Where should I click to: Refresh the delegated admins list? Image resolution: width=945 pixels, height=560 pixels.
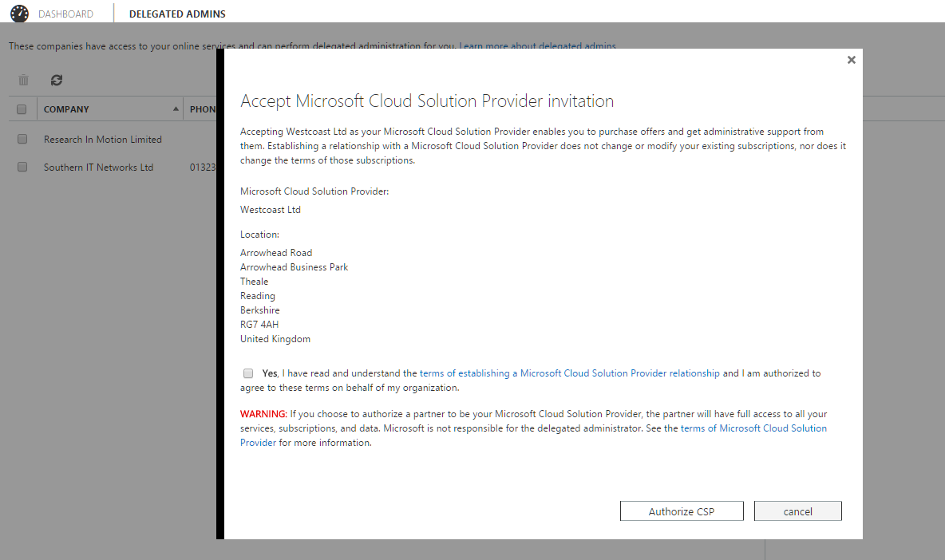coord(57,80)
